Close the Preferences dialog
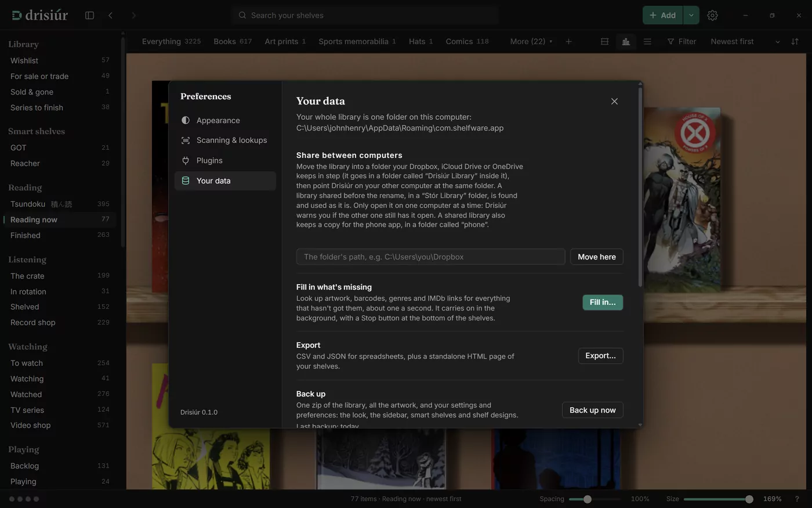812x508 pixels. (x=614, y=101)
